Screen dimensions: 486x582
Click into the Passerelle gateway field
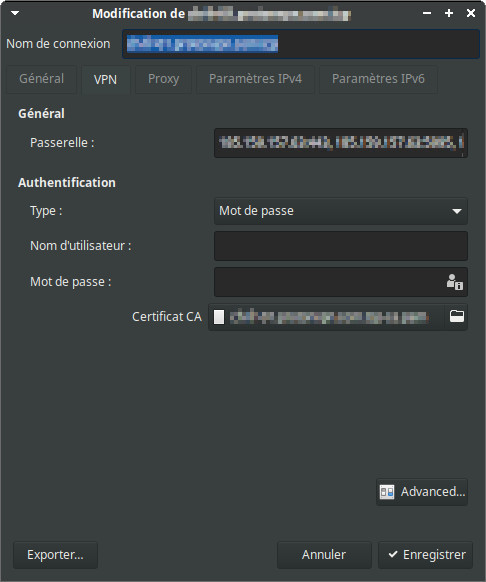340,143
